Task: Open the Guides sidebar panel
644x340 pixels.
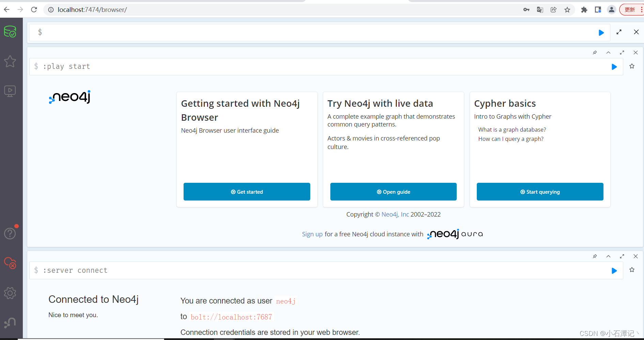Action: tap(10, 91)
